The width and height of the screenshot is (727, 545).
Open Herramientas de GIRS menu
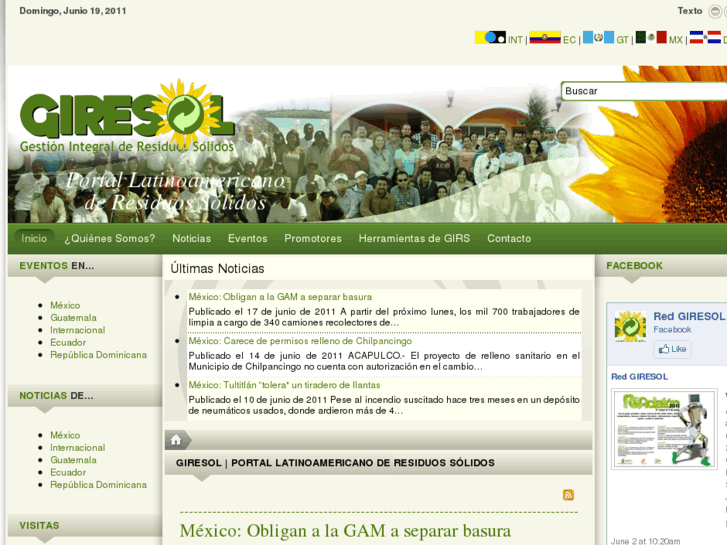(x=414, y=238)
